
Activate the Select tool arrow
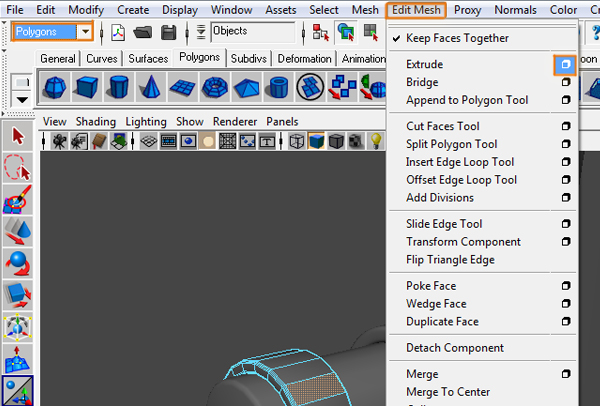pyautogui.click(x=18, y=136)
